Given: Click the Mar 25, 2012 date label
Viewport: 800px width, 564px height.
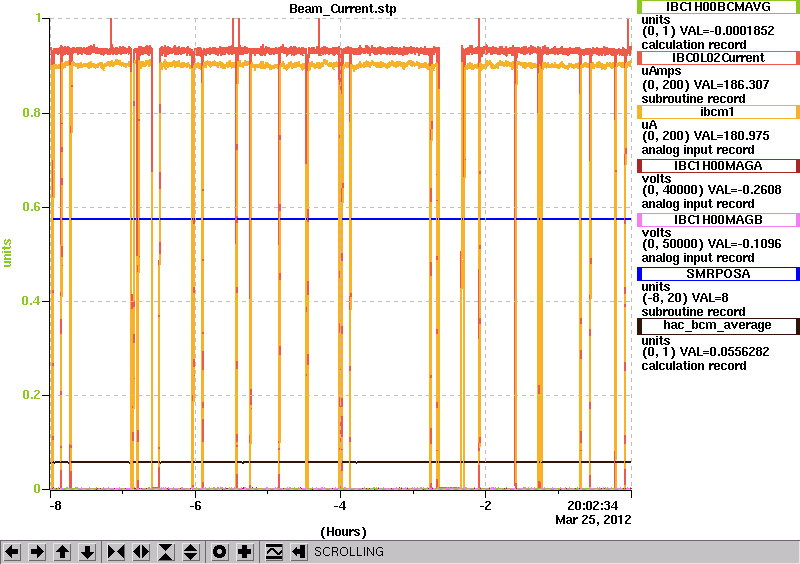Looking at the screenshot, I should (x=593, y=520).
